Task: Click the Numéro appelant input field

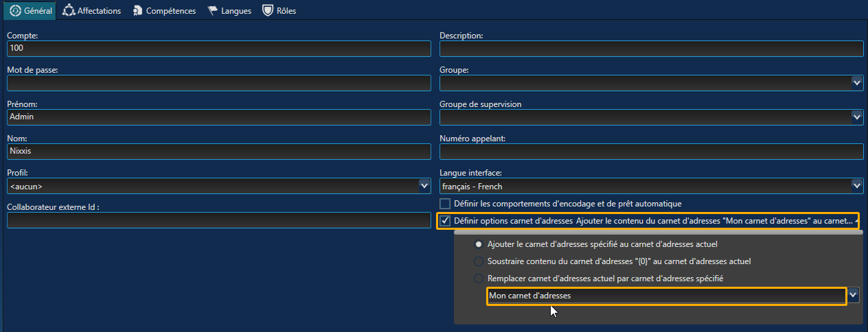Action: 651,152
